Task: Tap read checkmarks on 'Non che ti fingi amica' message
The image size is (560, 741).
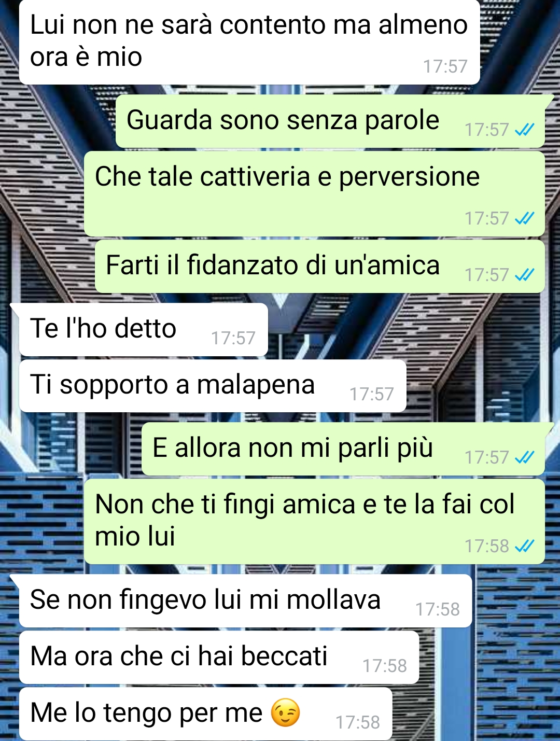Action: (x=524, y=546)
